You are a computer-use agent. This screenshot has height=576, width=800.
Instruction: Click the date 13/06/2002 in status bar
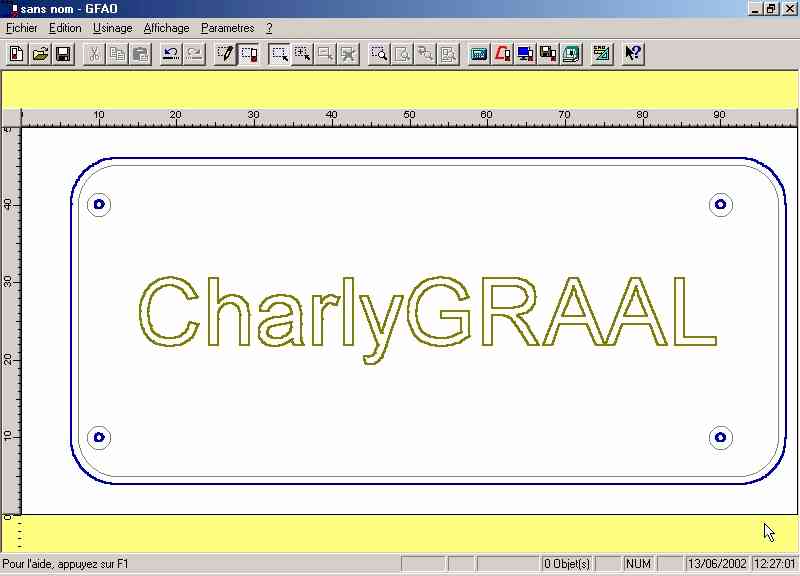pyautogui.click(x=717, y=564)
